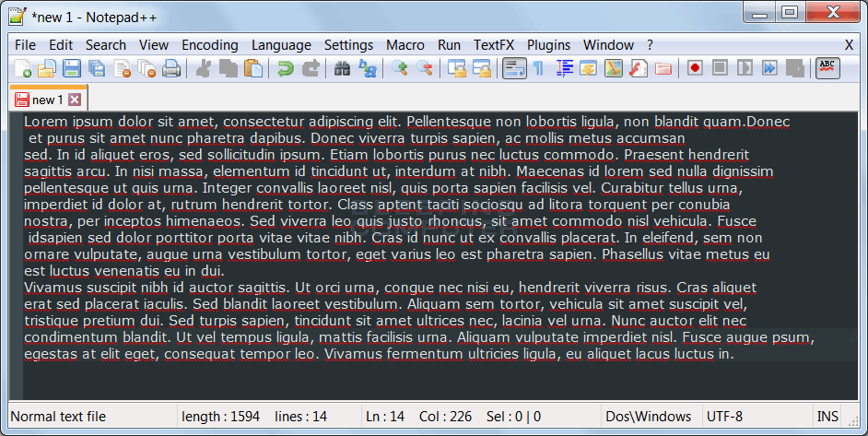Close the "new 1" tab using its X

75,100
